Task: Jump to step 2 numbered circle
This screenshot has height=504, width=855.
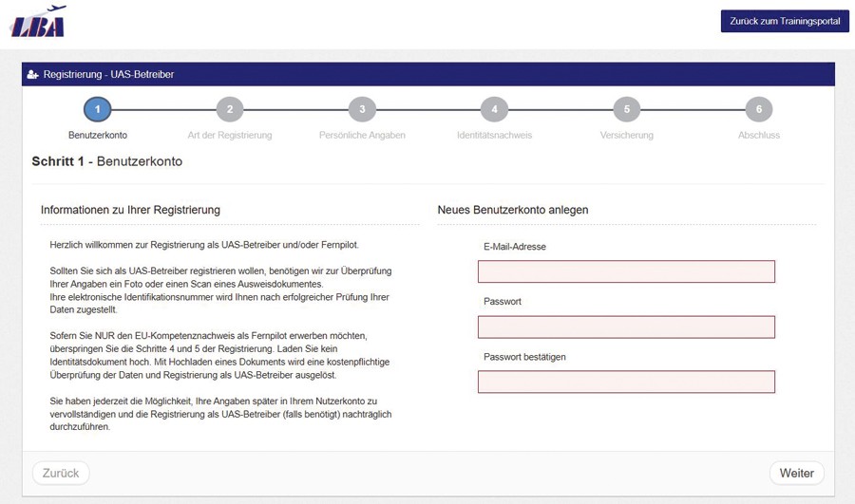Action: (x=229, y=110)
